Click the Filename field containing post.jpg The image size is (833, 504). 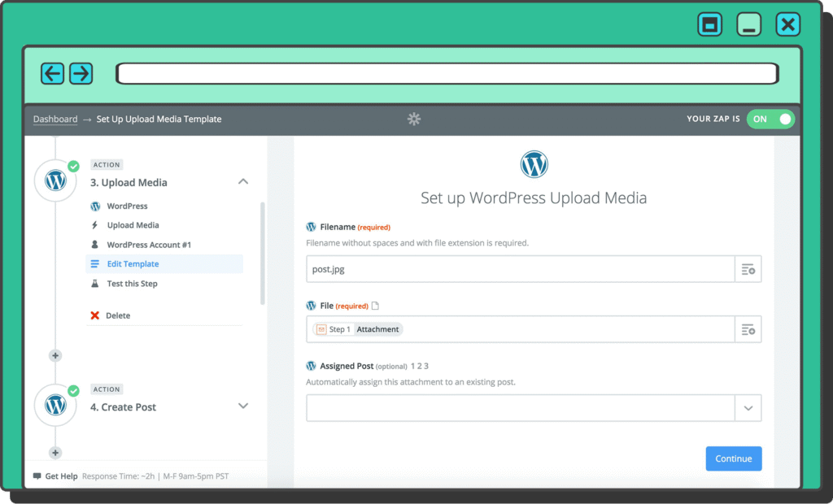[x=521, y=270]
